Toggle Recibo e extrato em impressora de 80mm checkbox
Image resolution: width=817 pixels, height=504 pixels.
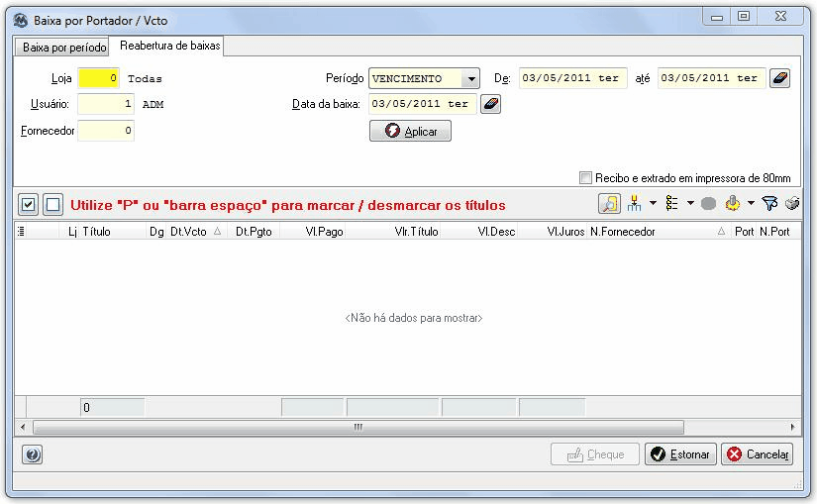pyautogui.click(x=585, y=177)
